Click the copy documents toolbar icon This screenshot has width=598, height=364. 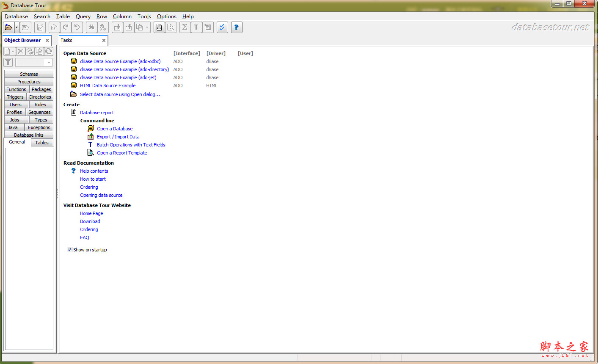pyautogui.click(x=140, y=28)
